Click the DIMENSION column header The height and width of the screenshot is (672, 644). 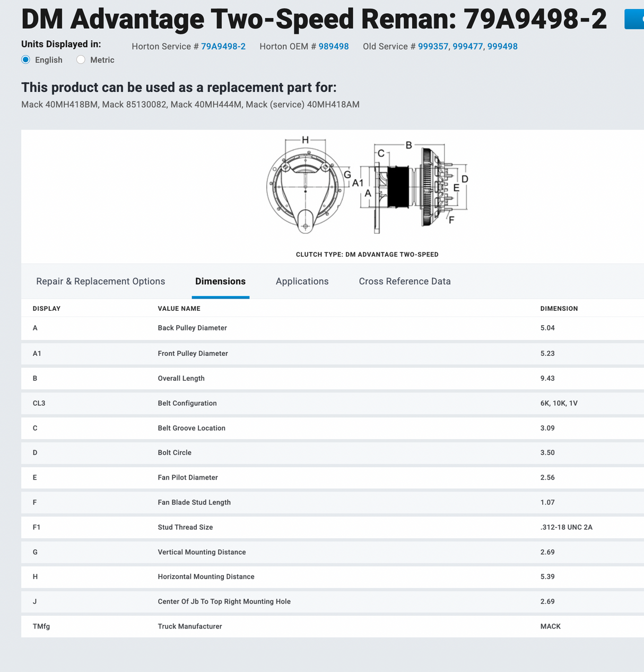[x=559, y=309]
